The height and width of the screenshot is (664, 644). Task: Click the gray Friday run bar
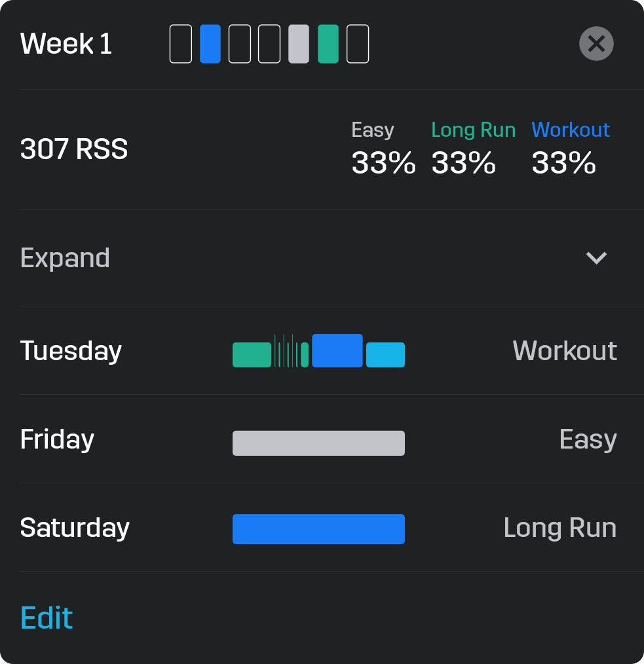[318, 443]
